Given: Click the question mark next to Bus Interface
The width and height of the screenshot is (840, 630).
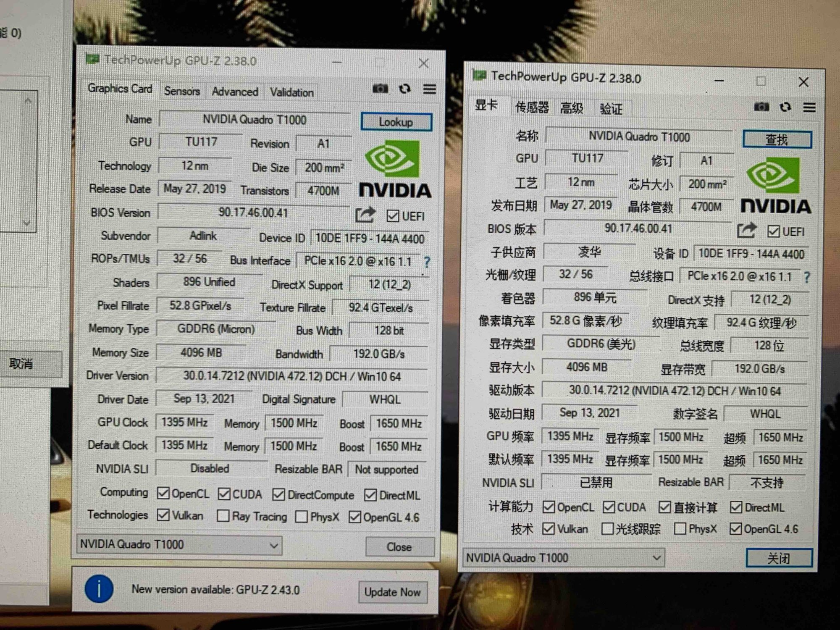Looking at the screenshot, I should click(427, 262).
